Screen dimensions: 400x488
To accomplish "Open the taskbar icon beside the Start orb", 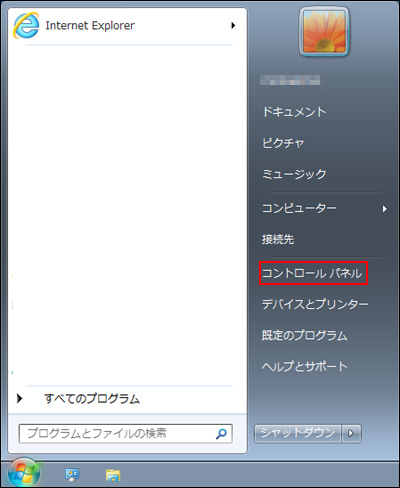I will click(72, 475).
